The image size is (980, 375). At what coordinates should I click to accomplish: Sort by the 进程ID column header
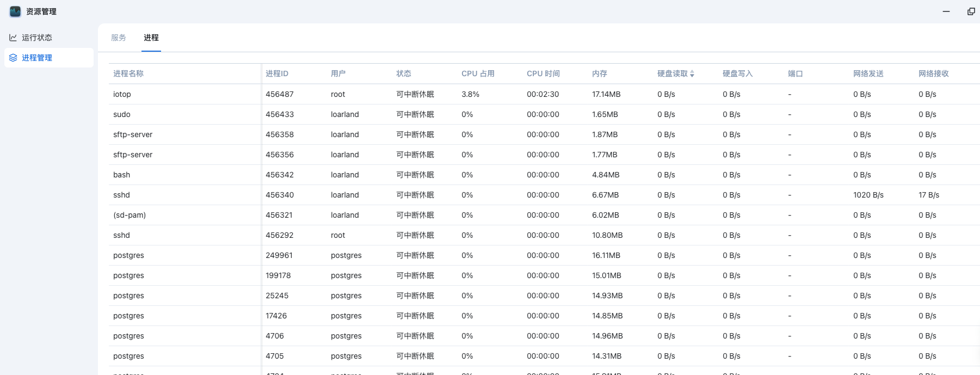pos(277,73)
